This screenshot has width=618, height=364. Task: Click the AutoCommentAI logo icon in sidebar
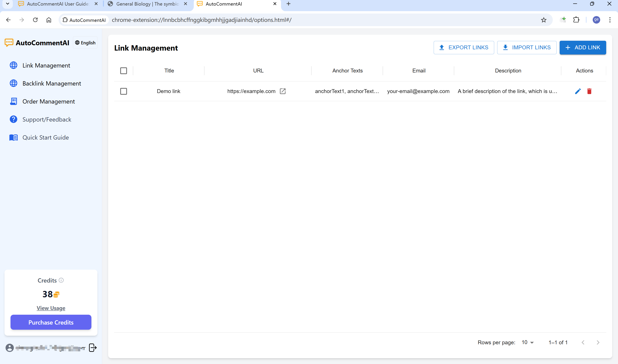tap(9, 43)
